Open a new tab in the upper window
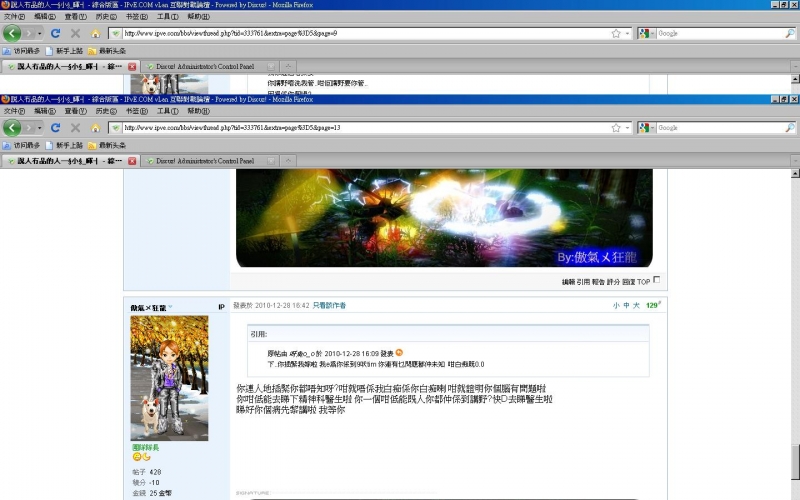This screenshot has width=800, height=500. pos(288,66)
